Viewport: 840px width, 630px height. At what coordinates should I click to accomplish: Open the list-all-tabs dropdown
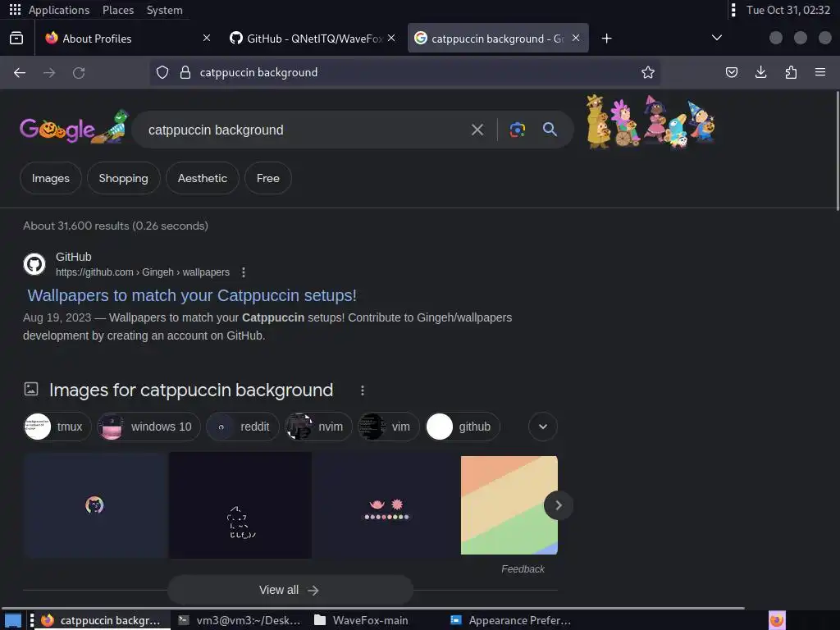717,38
